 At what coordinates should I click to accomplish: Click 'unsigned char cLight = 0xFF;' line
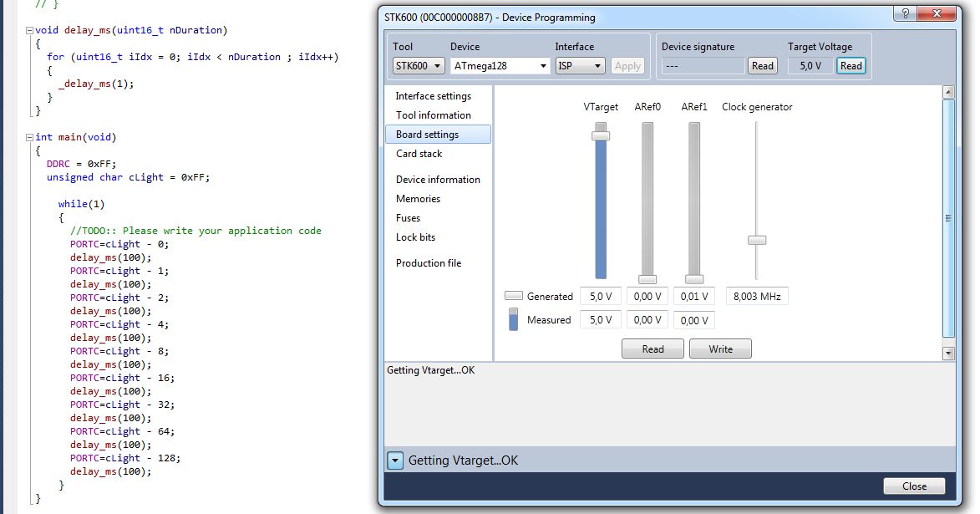tap(128, 177)
